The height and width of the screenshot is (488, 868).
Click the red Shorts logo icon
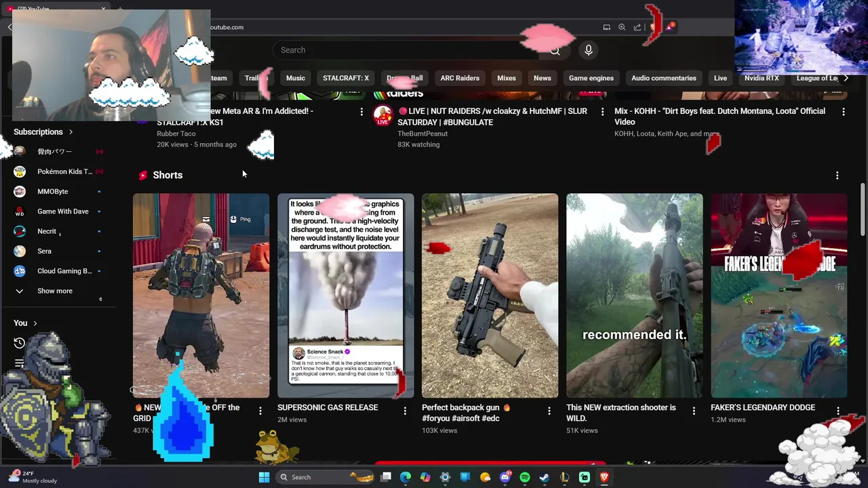click(142, 175)
